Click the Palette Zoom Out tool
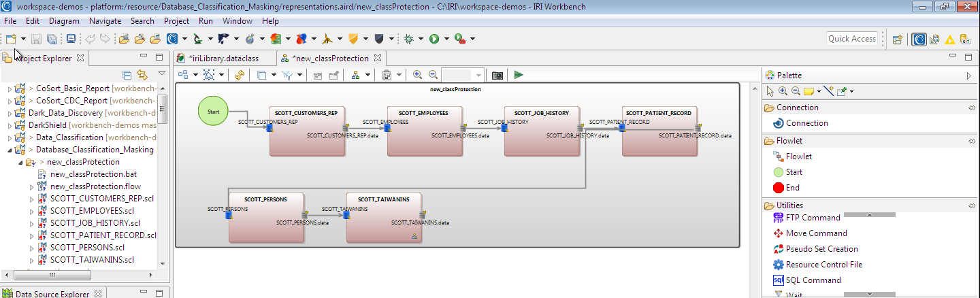Image resolution: width=980 pixels, height=298 pixels. tap(794, 91)
